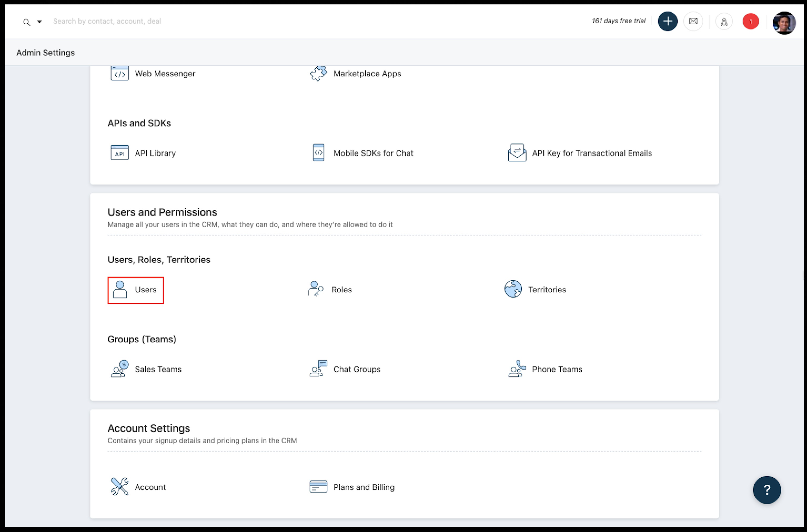Open the email envelope icon
The height and width of the screenshot is (532, 807).
(693, 21)
